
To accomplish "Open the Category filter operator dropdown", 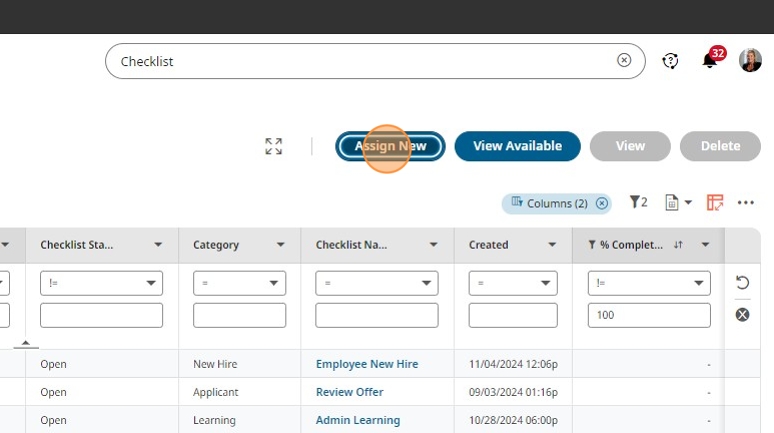I will pos(239,283).
